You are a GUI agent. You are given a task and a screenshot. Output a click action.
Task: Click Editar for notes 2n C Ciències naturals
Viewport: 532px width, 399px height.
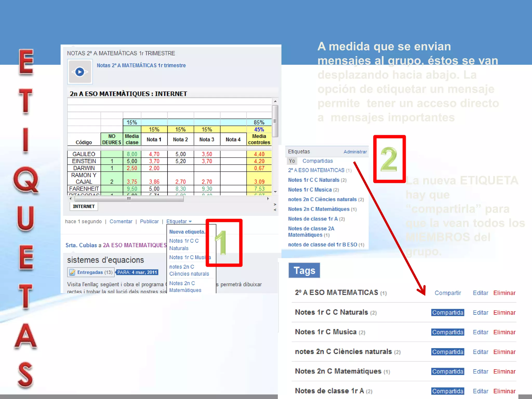pos(481,352)
